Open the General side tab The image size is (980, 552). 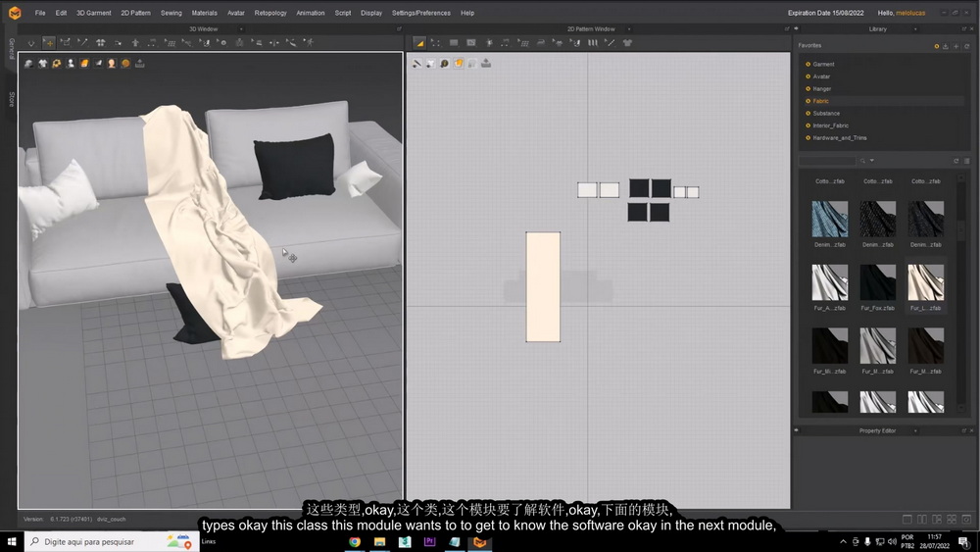pos(11,48)
